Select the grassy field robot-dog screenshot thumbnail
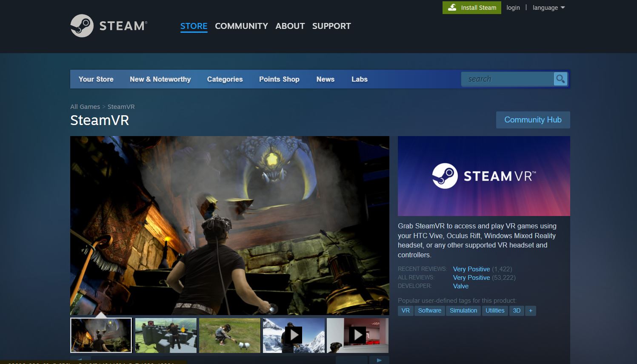 [x=230, y=335]
